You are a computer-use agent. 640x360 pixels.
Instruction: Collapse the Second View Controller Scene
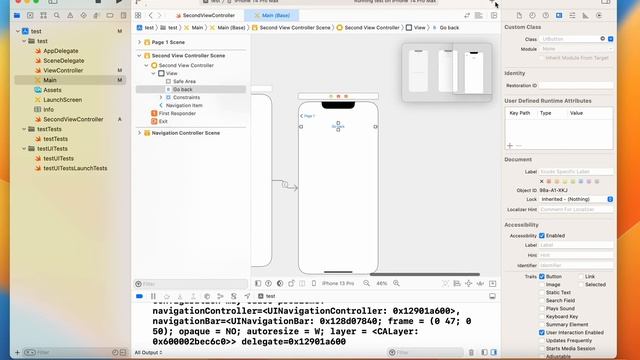pyautogui.click(x=139, y=56)
